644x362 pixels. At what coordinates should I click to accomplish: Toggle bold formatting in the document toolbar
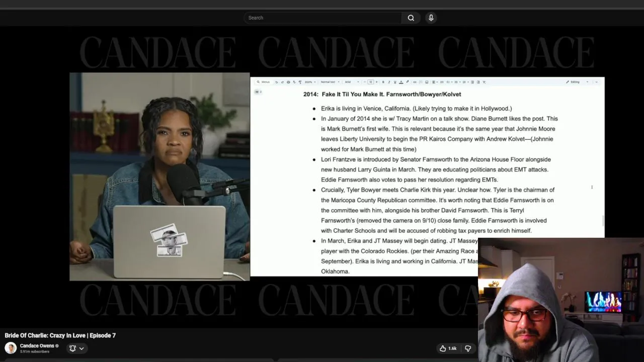(383, 82)
